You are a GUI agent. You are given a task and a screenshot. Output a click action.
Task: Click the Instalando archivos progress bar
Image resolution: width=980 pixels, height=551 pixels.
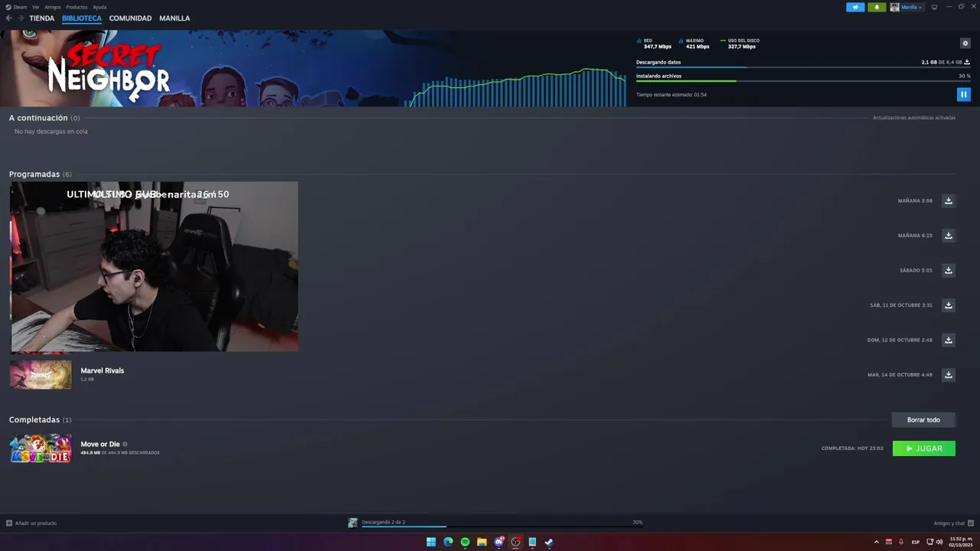(803, 81)
